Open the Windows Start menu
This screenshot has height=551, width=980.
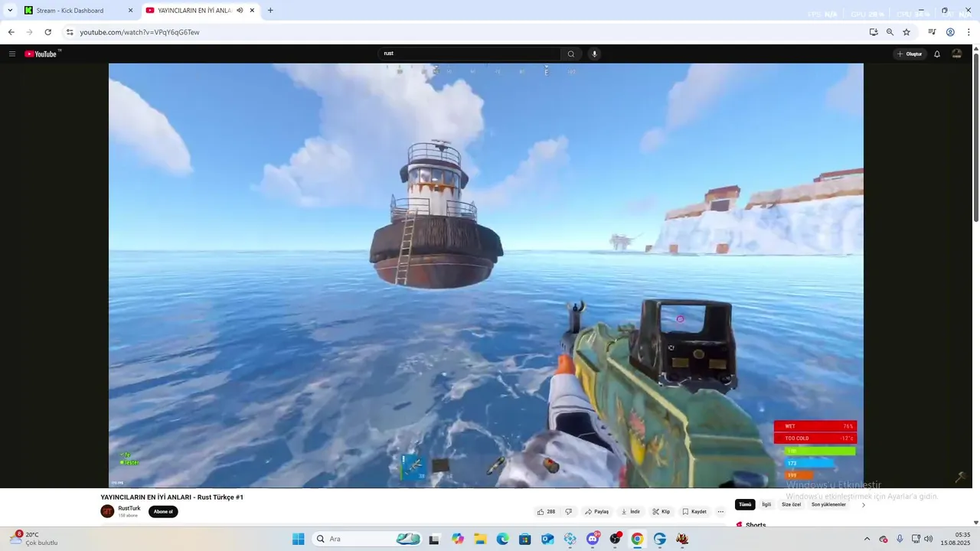coord(299,539)
